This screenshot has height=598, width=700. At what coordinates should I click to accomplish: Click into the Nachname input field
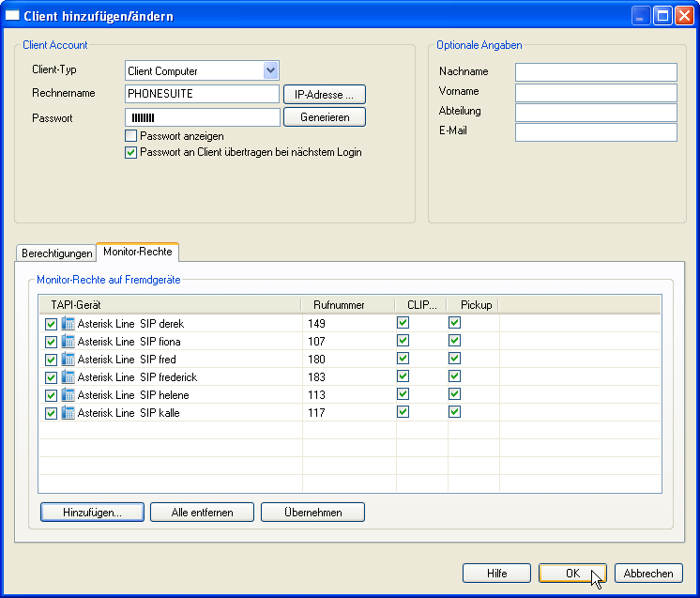point(596,72)
